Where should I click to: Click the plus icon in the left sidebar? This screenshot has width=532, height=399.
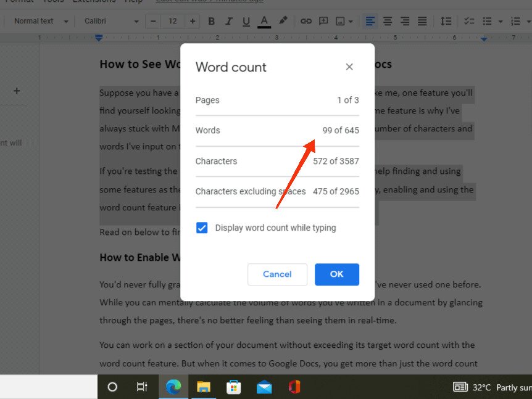17,91
